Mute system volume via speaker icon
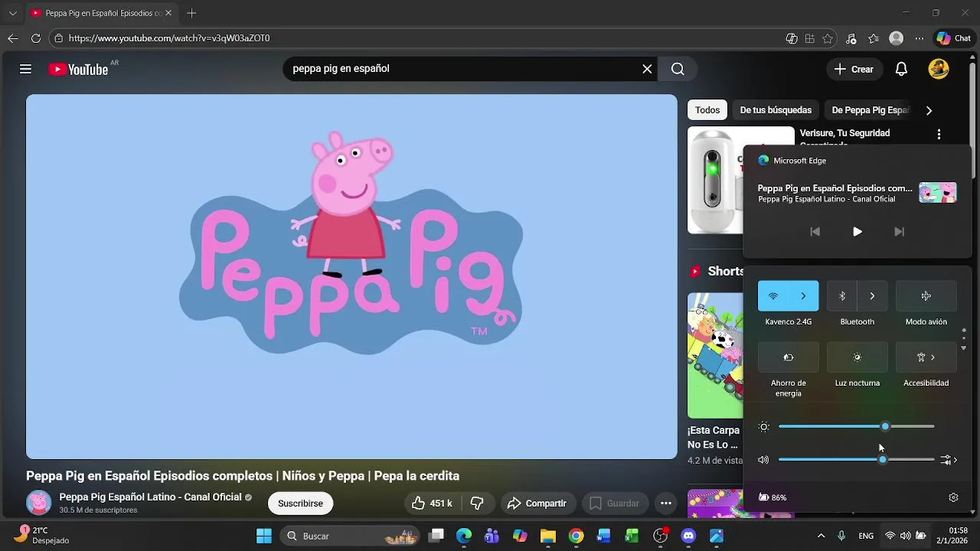This screenshot has width=980, height=551. 763,460
